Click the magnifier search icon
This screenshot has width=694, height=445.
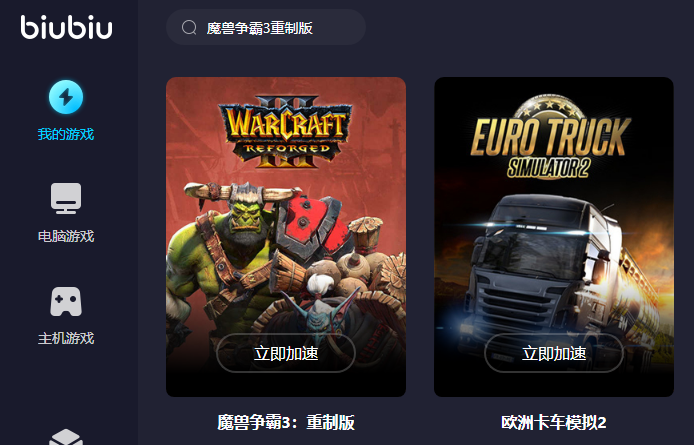point(189,27)
